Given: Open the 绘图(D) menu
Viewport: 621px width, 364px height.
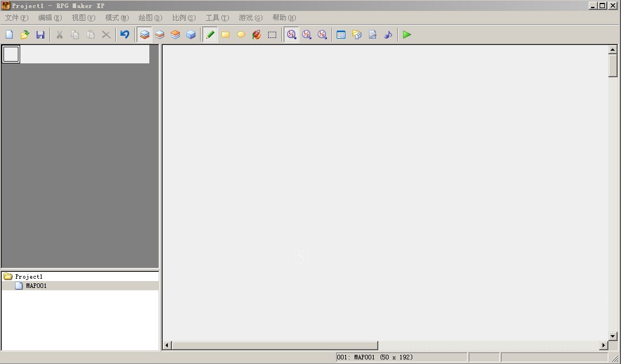Looking at the screenshot, I should point(150,18).
